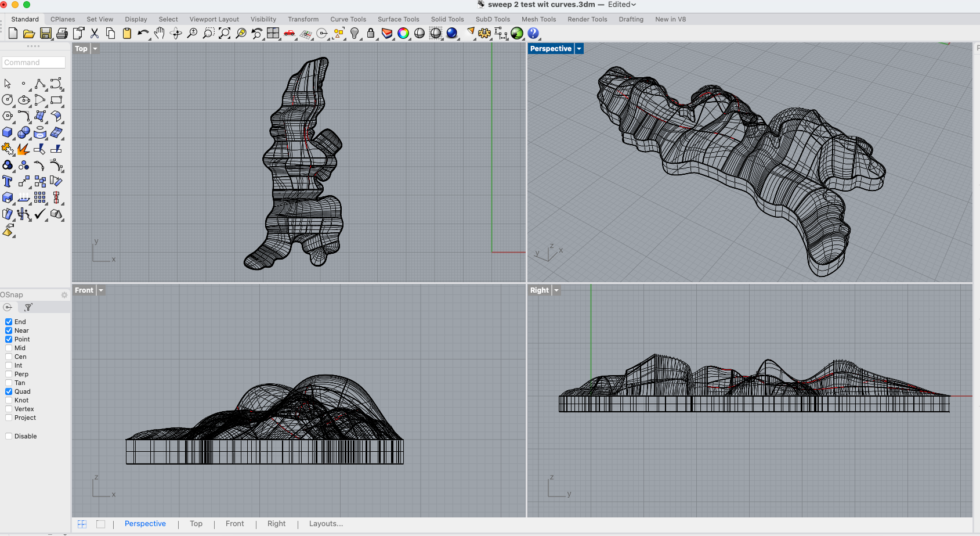Open OSnap panel gear settings
Screen dimensions: 980x536
[64, 295]
